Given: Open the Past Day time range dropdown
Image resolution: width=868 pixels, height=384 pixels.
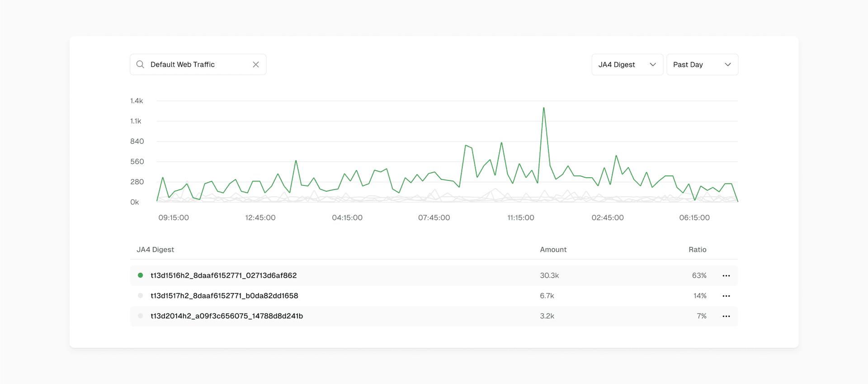Looking at the screenshot, I should 702,65.
